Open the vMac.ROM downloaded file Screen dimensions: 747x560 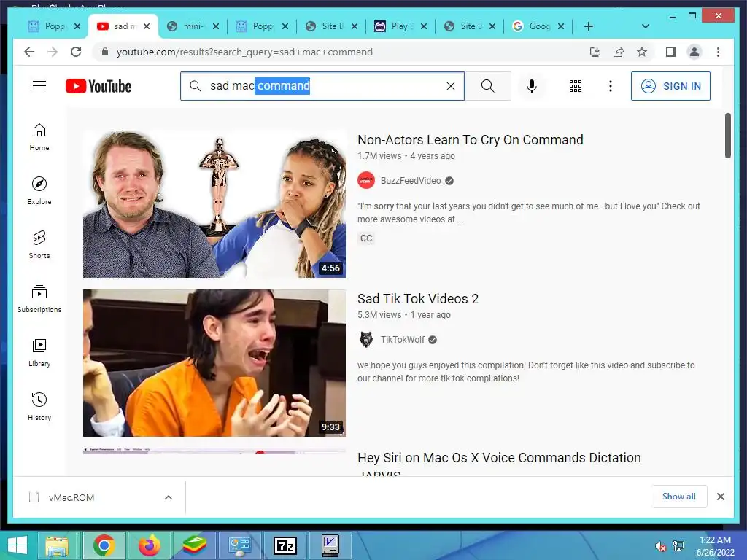coord(71,497)
